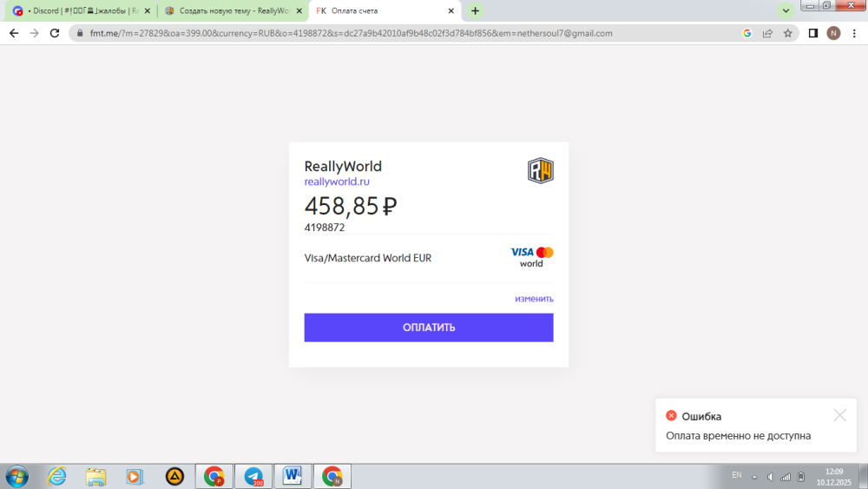Click the red error icon in notification

coord(671,415)
